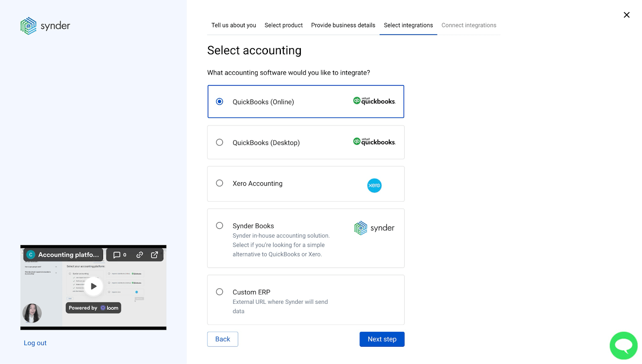Select the Synder Books radio button

point(219,226)
